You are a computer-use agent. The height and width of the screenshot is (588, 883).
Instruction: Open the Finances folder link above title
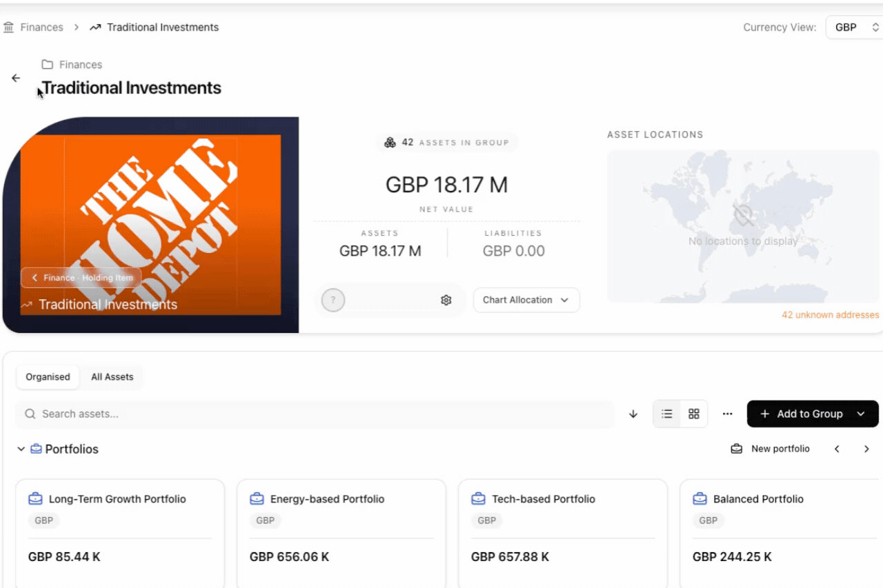[x=72, y=65]
